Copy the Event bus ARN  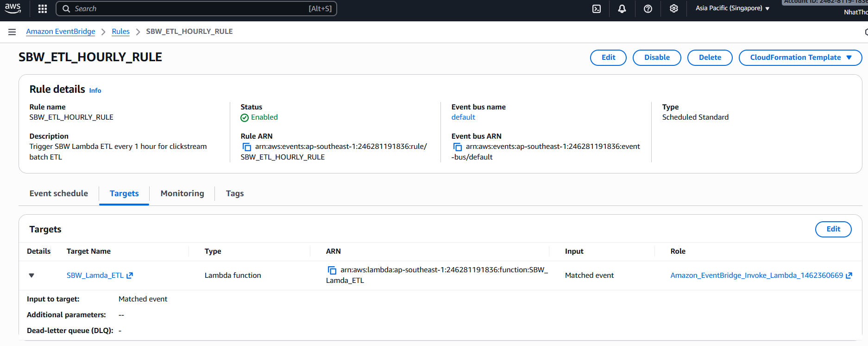(x=458, y=147)
